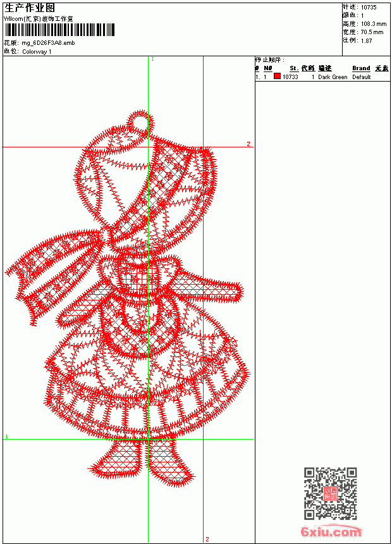Click green guide marker 1 at left edge
The image size is (392, 544).
click(x=6, y=436)
